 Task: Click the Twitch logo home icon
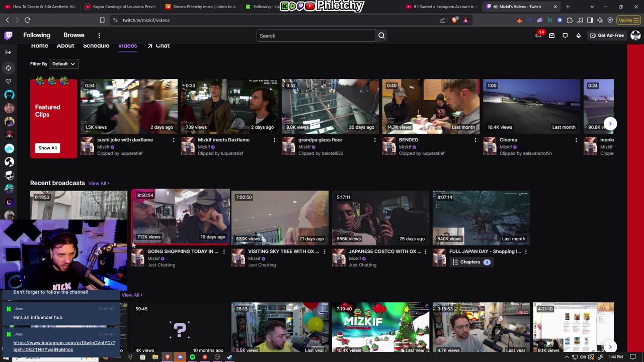pyautogui.click(x=9, y=35)
